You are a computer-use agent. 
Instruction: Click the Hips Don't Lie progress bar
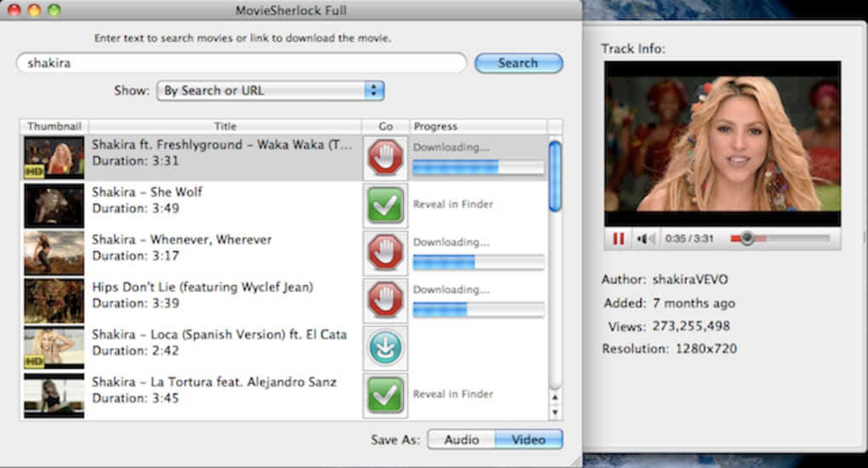478,310
